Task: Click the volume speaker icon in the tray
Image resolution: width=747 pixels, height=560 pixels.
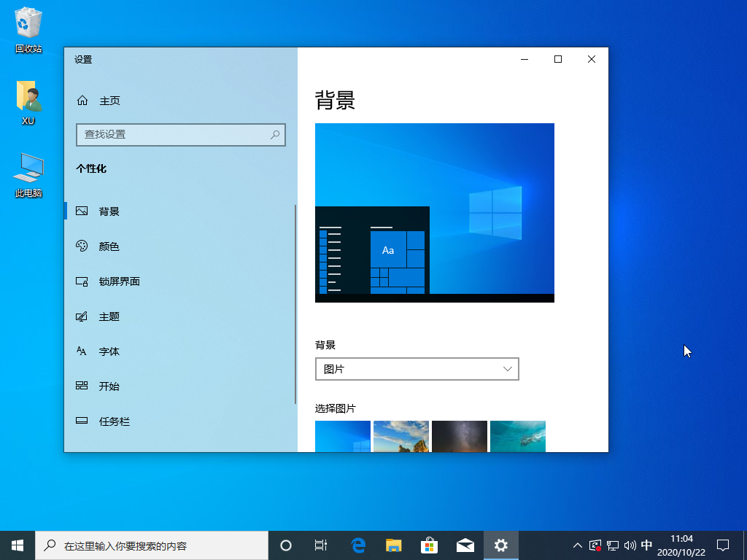Action: click(x=628, y=545)
